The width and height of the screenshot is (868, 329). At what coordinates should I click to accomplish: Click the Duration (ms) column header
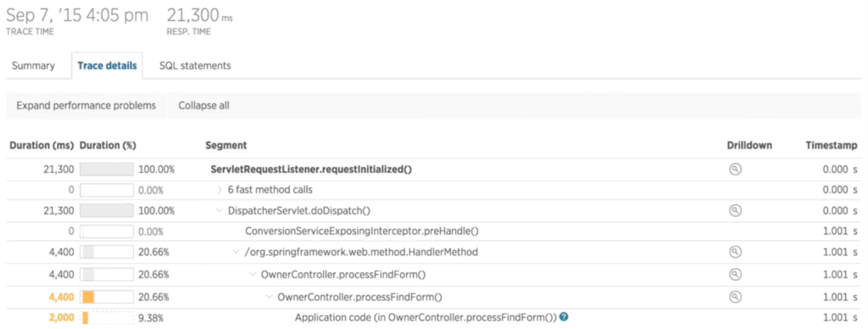(x=42, y=145)
